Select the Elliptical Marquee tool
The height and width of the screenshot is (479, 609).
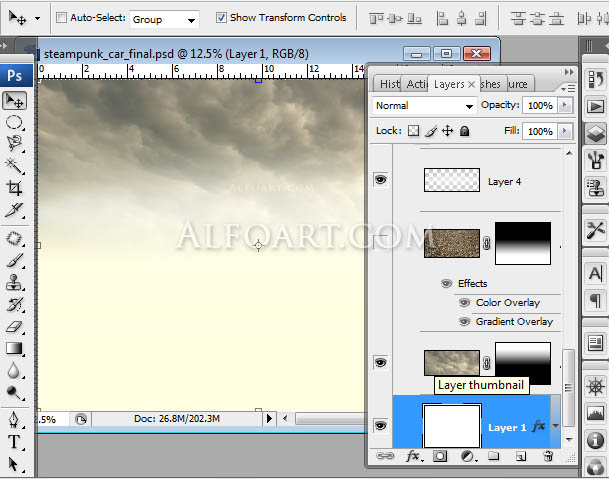[14, 122]
